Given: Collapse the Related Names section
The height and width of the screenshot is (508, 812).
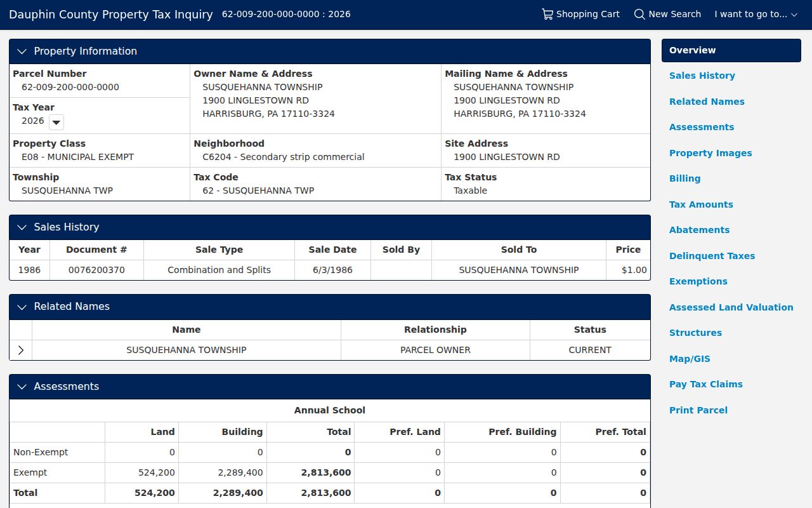Looking at the screenshot, I should click(22, 307).
